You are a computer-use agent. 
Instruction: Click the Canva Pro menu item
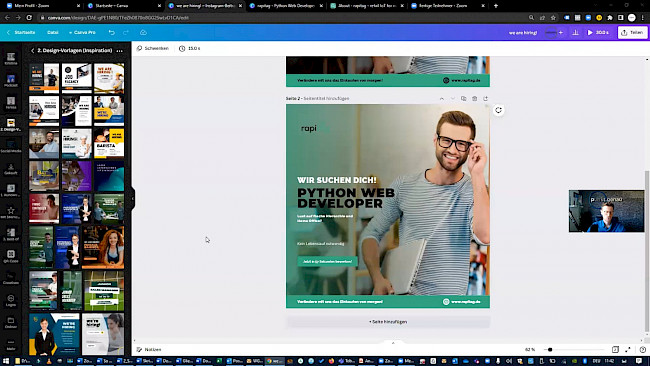point(82,32)
